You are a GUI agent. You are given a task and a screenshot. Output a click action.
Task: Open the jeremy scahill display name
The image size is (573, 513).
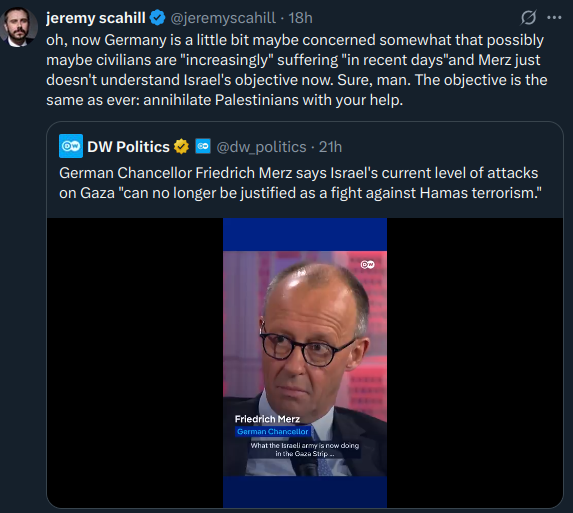pyautogui.click(x=96, y=18)
